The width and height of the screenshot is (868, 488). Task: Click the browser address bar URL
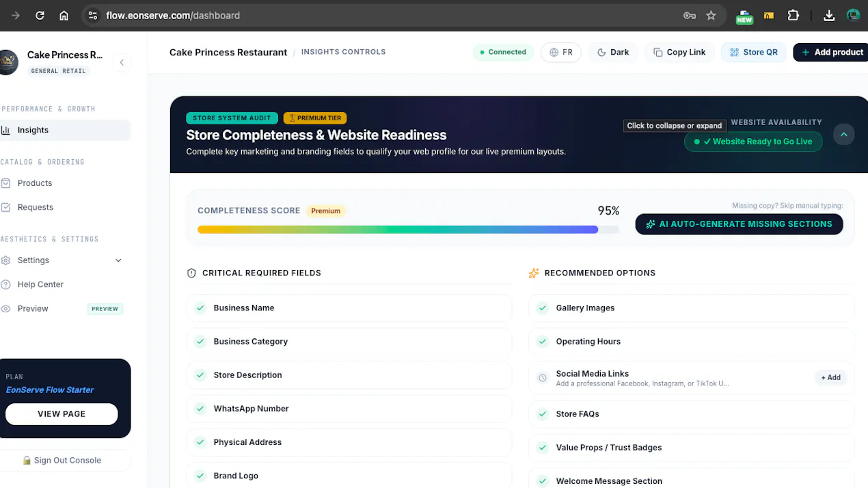tap(173, 15)
